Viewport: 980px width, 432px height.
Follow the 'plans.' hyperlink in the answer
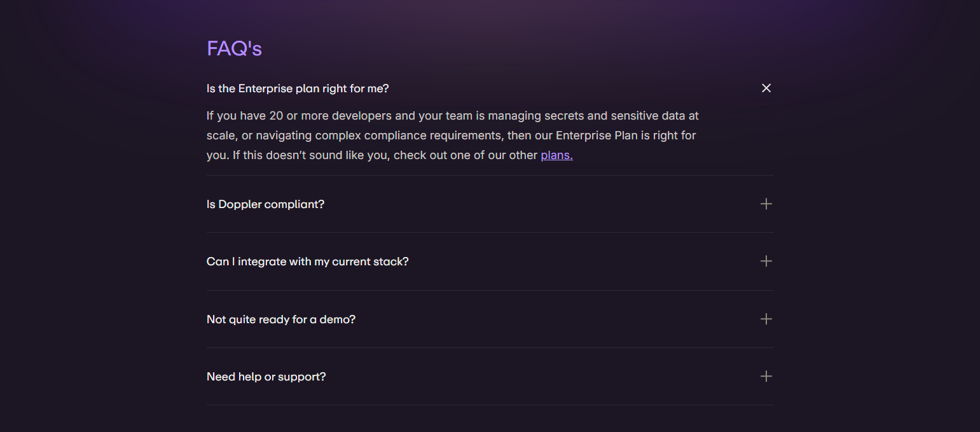pyautogui.click(x=556, y=155)
